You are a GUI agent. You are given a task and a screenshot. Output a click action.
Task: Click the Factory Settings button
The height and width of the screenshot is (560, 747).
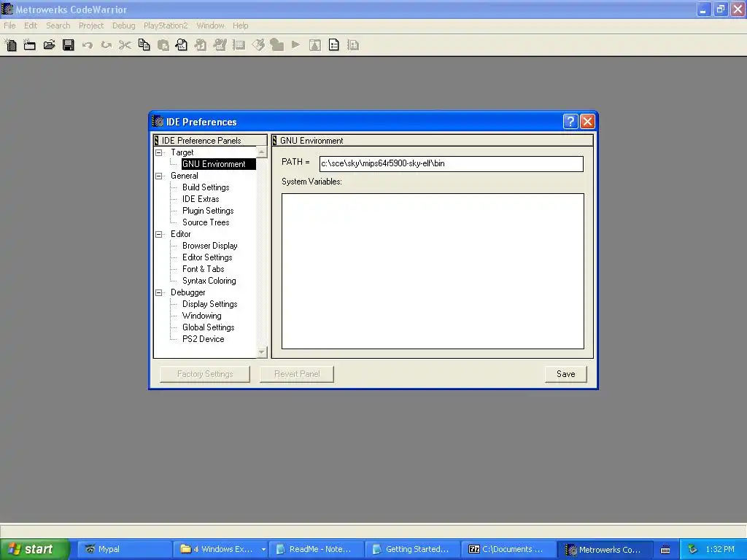coord(205,374)
